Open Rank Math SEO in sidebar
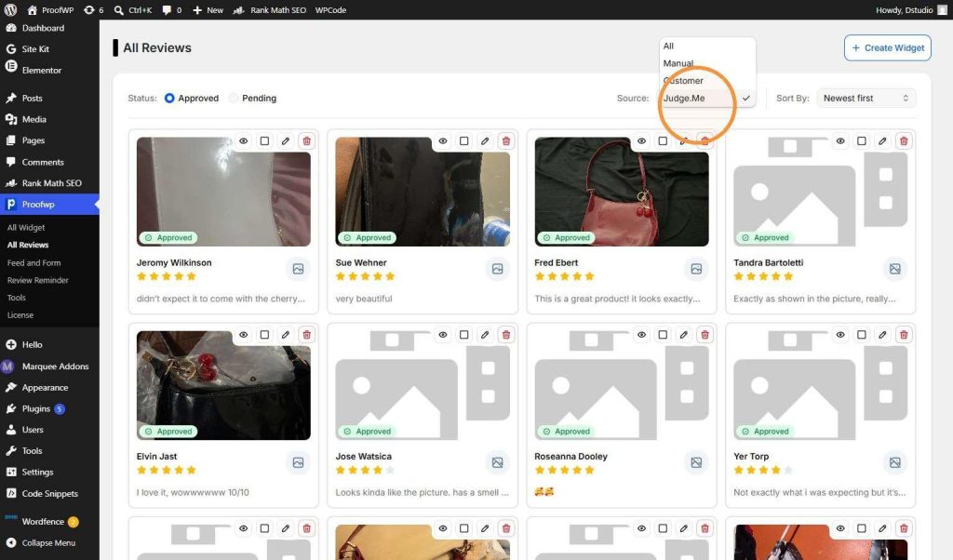953x560 pixels. click(50, 183)
